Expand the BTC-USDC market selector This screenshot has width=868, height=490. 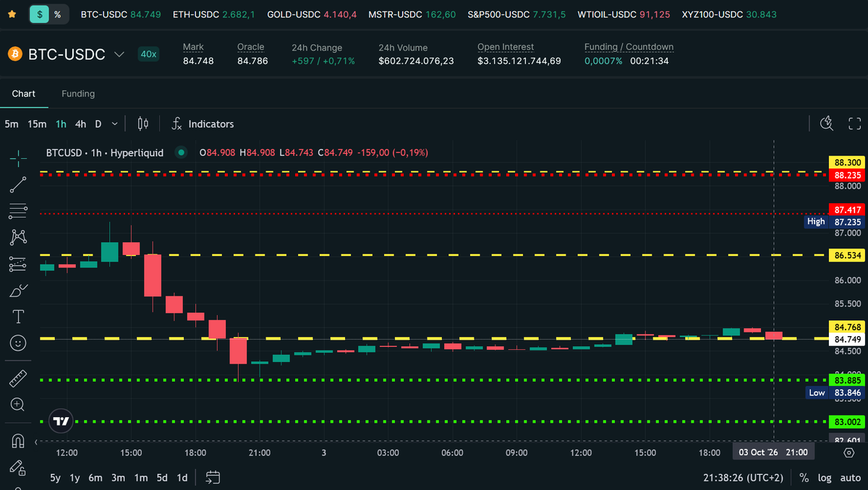[x=120, y=54]
